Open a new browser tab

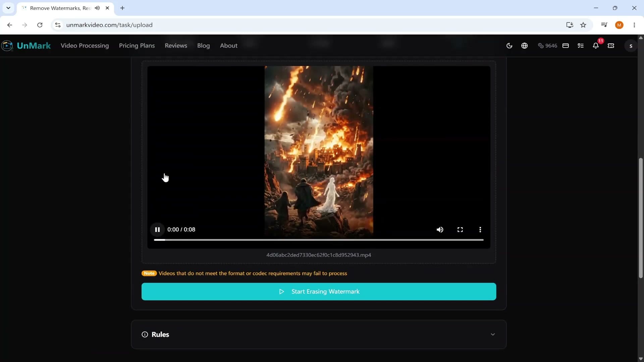tap(122, 8)
